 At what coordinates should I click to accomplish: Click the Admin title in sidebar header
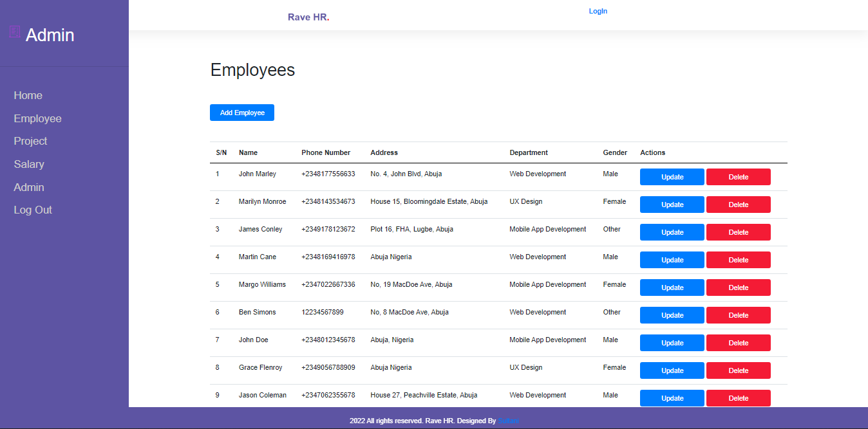[x=50, y=35]
